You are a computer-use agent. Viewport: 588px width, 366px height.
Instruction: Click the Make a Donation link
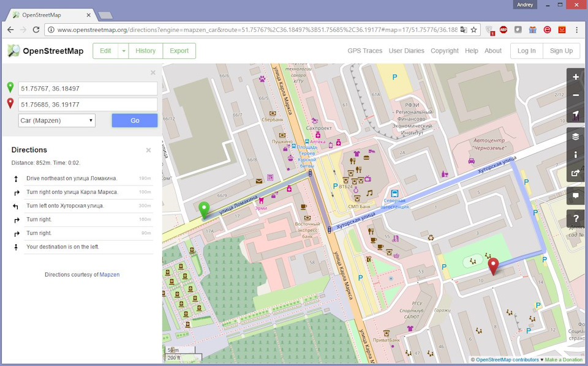[x=563, y=360]
